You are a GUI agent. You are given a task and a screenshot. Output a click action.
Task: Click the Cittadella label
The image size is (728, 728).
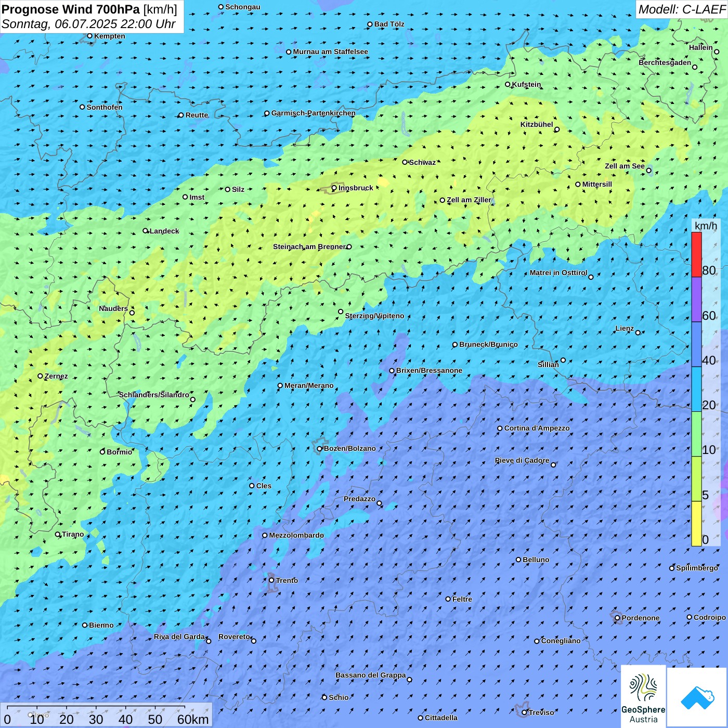pos(441,718)
